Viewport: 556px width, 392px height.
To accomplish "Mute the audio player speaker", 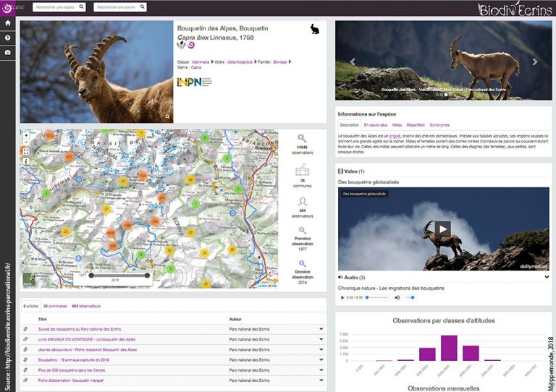I will click(x=397, y=297).
